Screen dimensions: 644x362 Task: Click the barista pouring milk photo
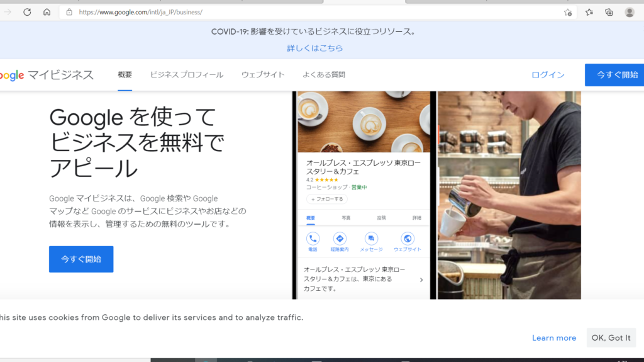tap(509, 195)
